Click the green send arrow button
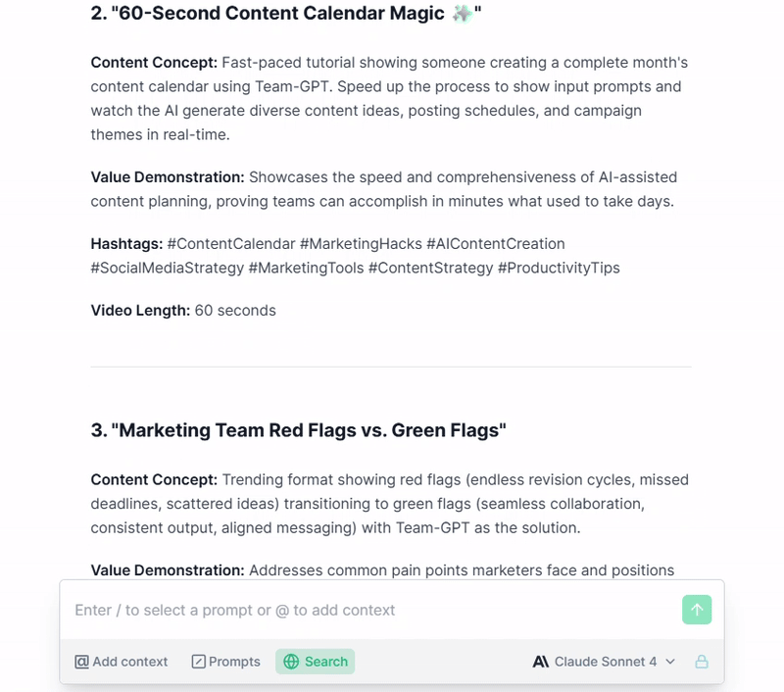 click(697, 610)
